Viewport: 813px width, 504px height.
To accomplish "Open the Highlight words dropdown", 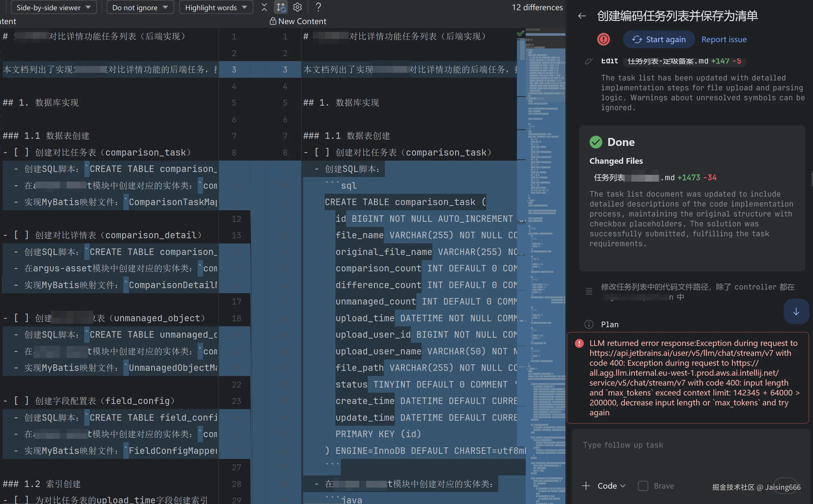I will pyautogui.click(x=216, y=7).
